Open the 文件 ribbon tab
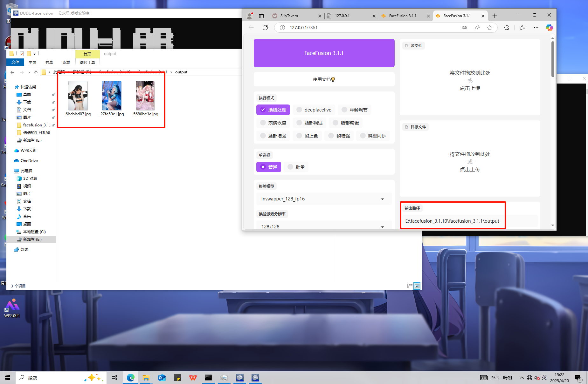This screenshot has width=588, height=384. (x=15, y=62)
